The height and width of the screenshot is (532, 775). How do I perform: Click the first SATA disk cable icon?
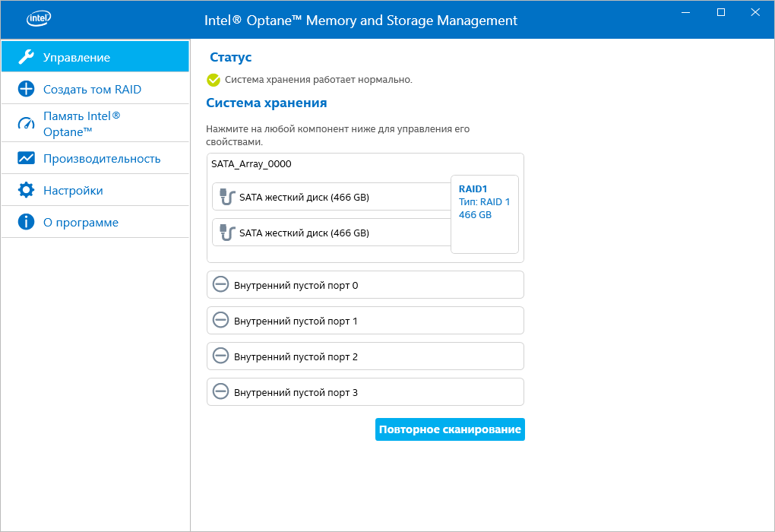click(226, 197)
